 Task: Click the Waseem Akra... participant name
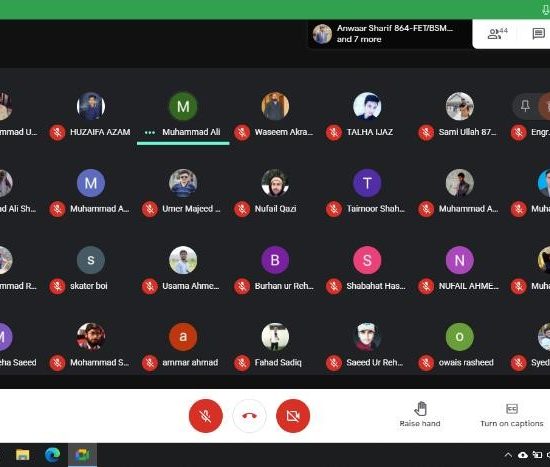pos(284,132)
